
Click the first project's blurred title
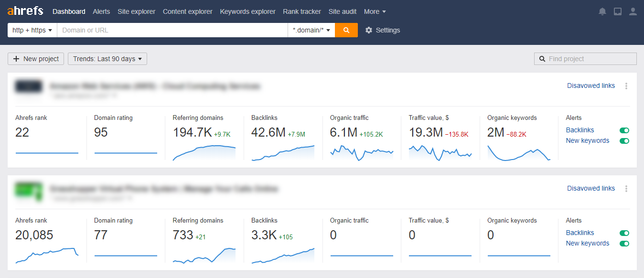tap(155, 86)
